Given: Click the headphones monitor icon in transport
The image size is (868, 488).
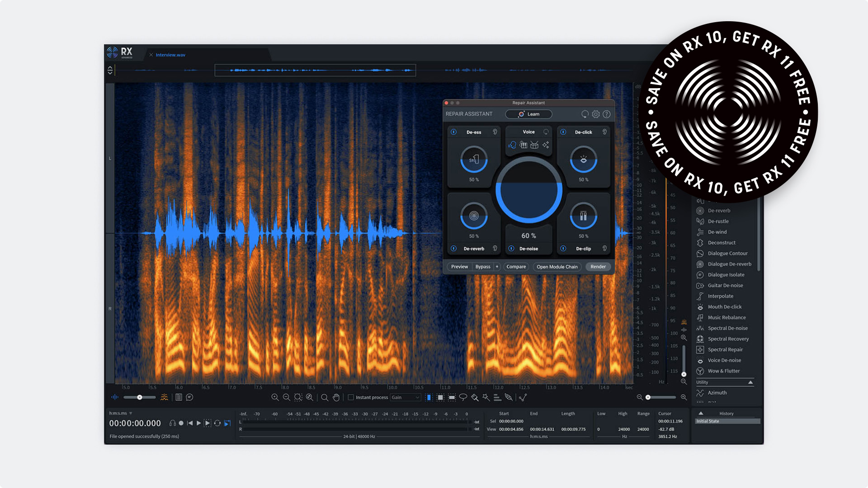Looking at the screenshot, I should point(172,423).
